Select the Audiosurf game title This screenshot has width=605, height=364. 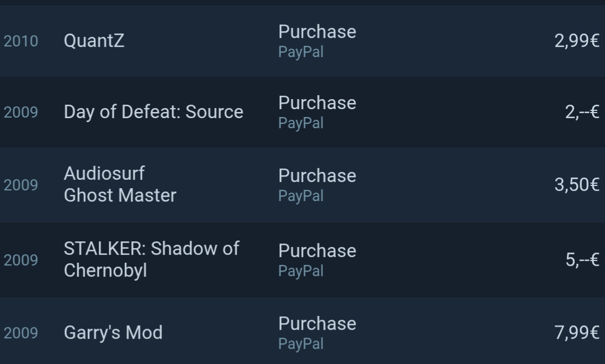(104, 174)
